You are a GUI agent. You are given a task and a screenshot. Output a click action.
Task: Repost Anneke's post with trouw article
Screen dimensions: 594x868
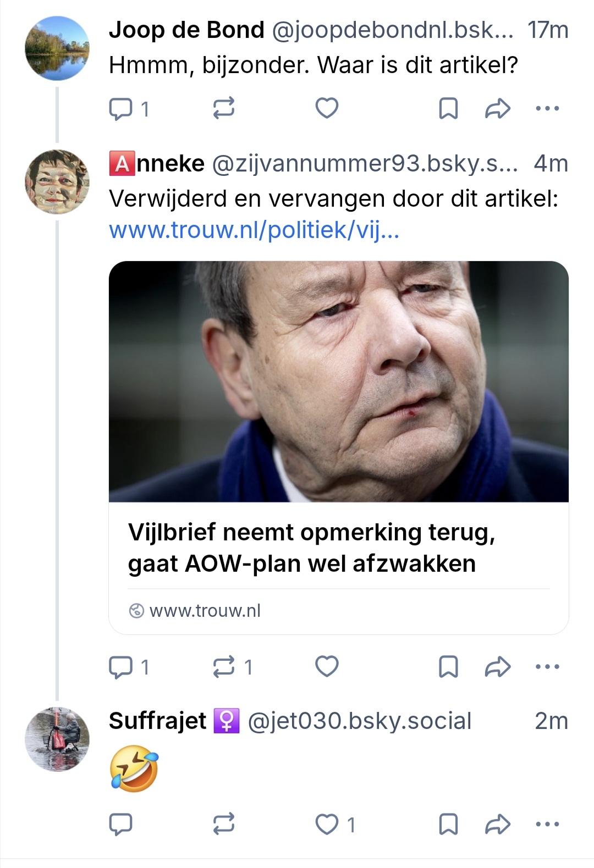tap(223, 667)
